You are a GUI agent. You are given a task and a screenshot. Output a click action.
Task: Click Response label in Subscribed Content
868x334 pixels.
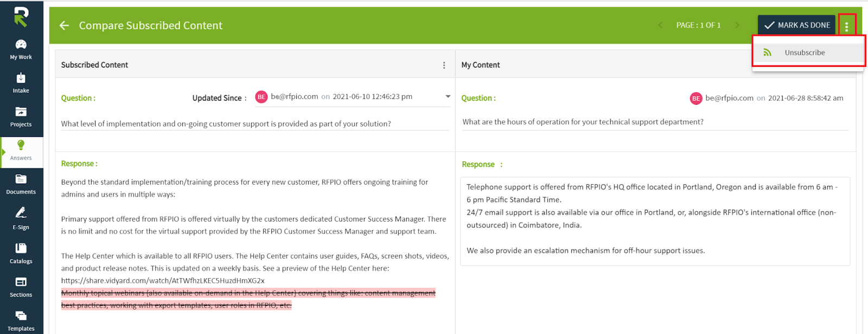tap(79, 163)
